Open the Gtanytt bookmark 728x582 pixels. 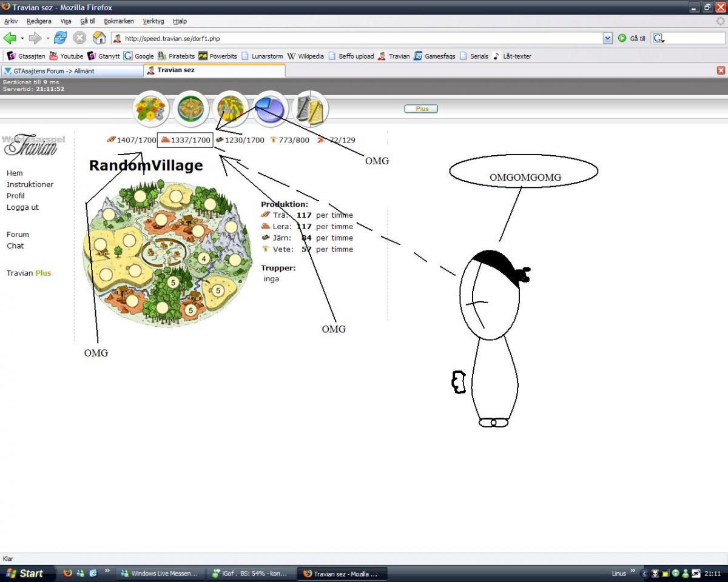coord(104,56)
